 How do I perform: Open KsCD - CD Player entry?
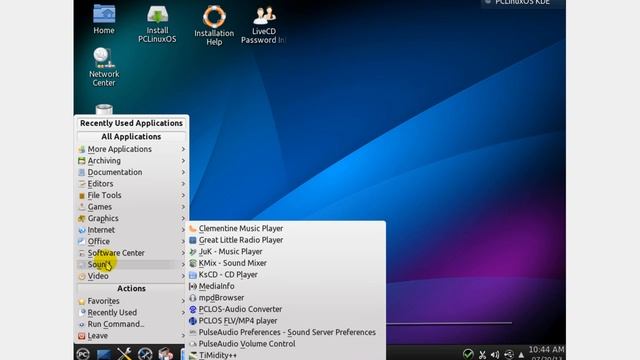tap(286, 275)
